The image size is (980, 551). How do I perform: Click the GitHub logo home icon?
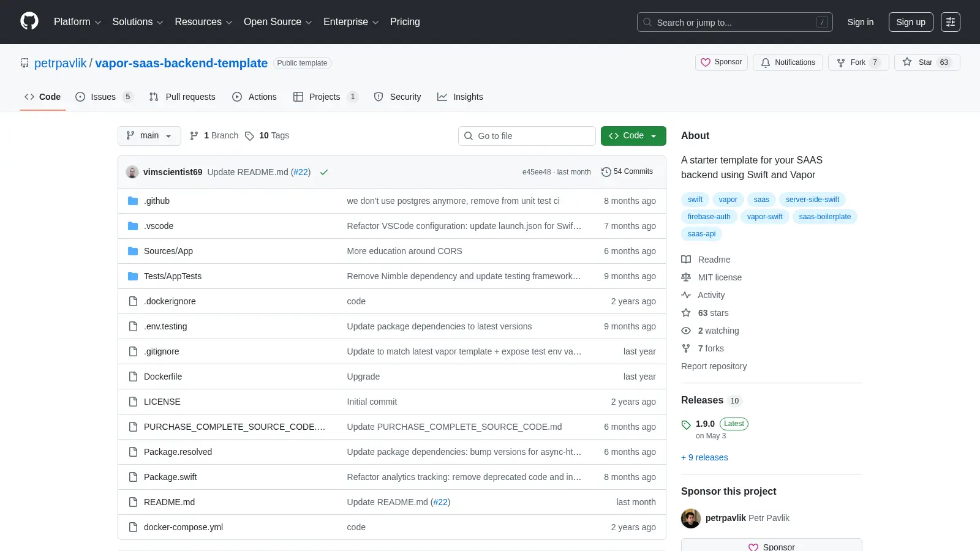click(29, 21)
